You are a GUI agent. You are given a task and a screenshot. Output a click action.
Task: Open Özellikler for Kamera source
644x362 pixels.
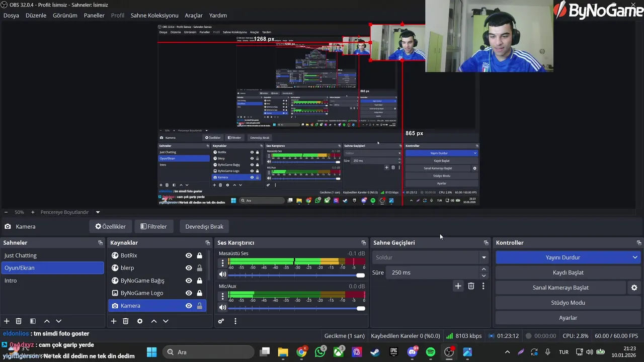tap(110, 226)
